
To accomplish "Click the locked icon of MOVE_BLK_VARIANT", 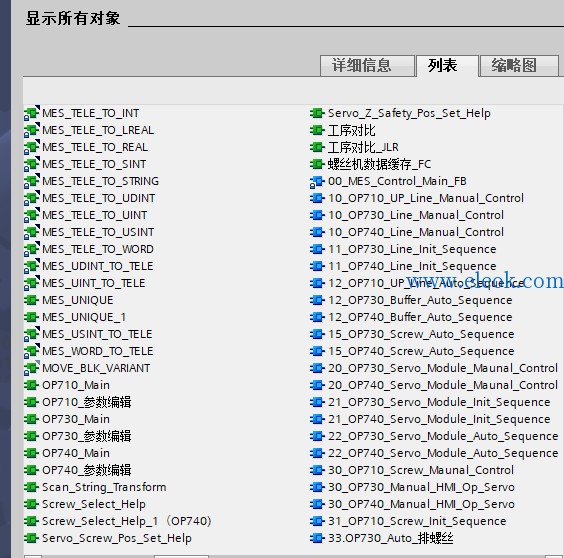I will pyautogui.click(x=32, y=368).
